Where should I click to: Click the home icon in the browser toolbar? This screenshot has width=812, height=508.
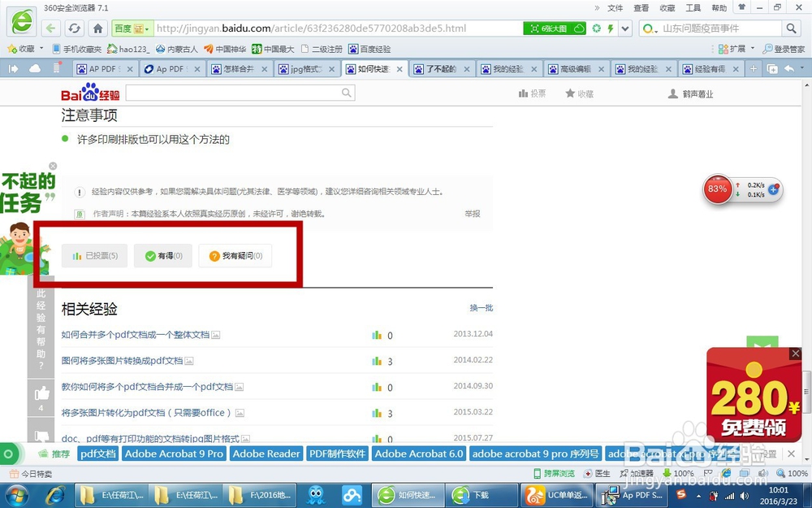[97, 28]
